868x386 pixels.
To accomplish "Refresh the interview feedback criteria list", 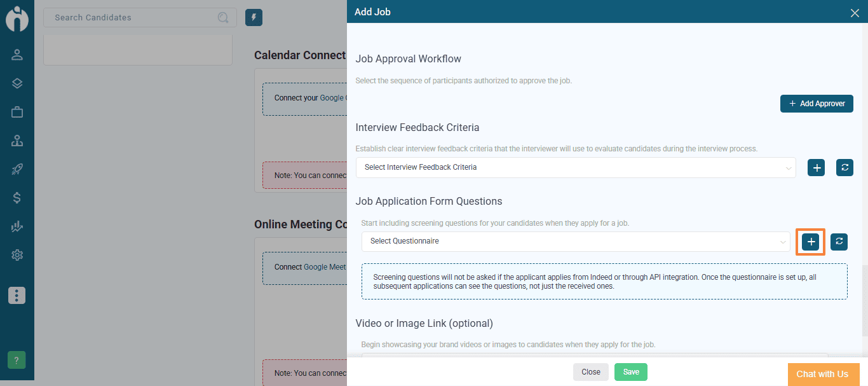I will click(x=844, y=168).
